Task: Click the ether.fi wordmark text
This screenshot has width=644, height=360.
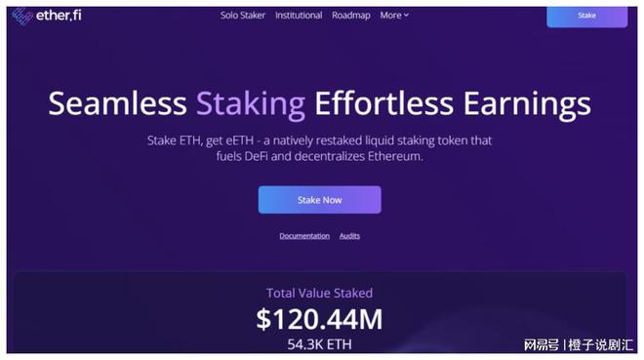Action: tap(59, 16)
